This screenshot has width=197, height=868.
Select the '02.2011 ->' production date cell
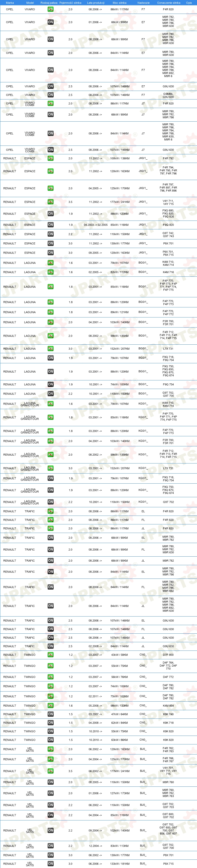click(95, 696)
